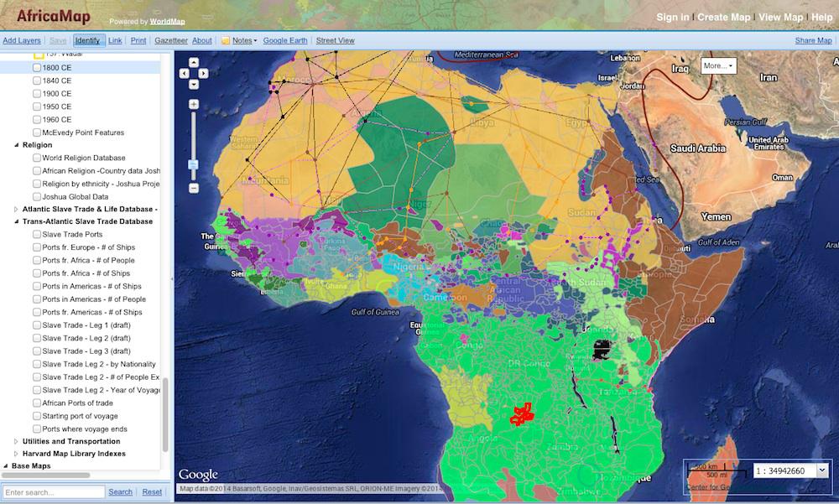The width and height of the screenshot is (839, 504).
Task: Check the 1800 CE layer
Action: [x=37, y=67]
